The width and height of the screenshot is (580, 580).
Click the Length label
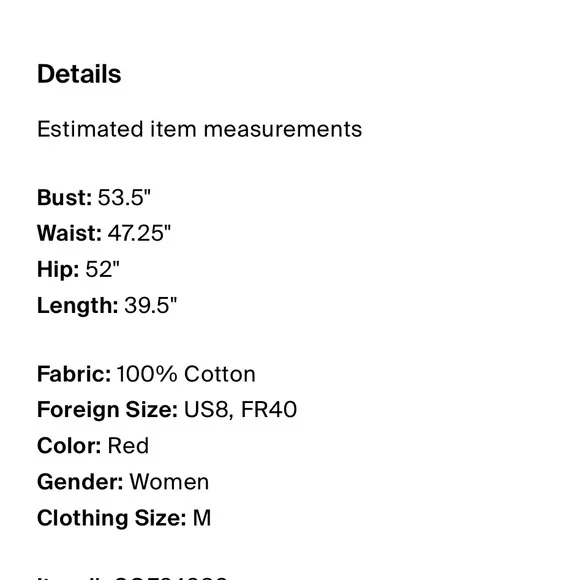[x=78, y=306]
